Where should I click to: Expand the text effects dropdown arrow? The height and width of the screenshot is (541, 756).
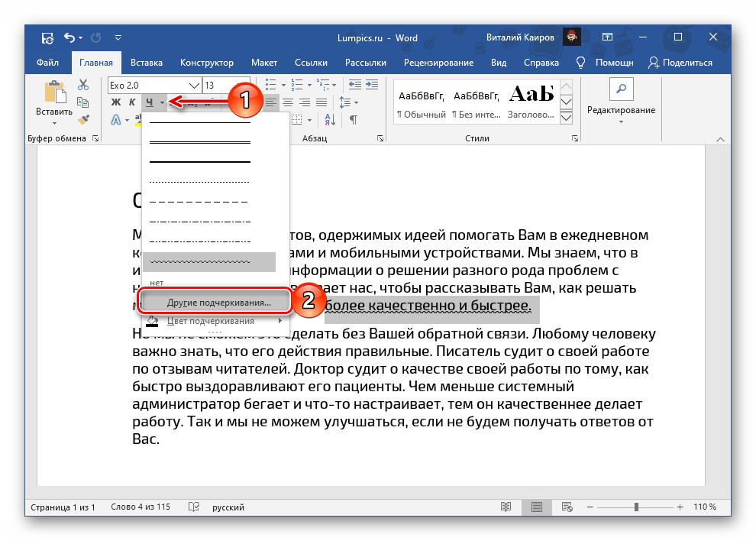(127, 120)
